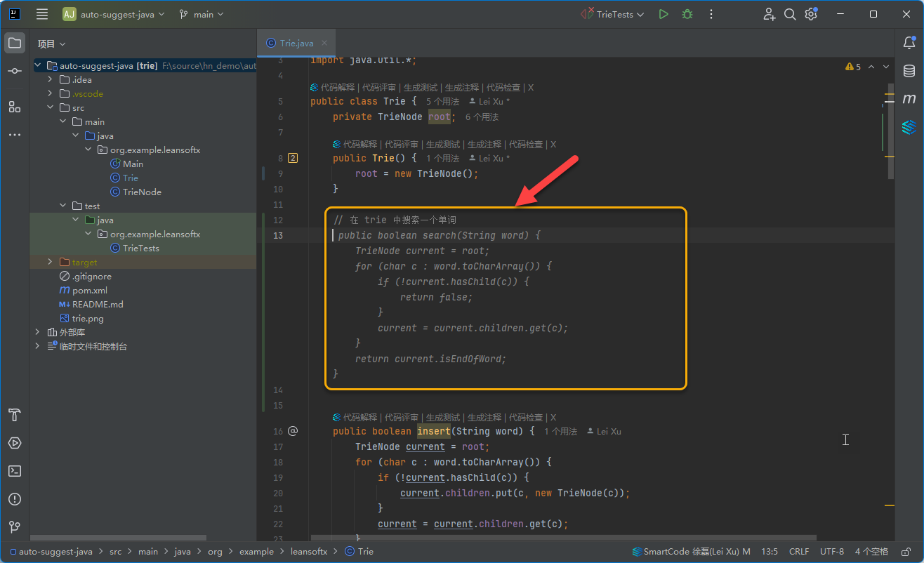
Task: Select Main class in project tree
Action: (x=133, y=164)
